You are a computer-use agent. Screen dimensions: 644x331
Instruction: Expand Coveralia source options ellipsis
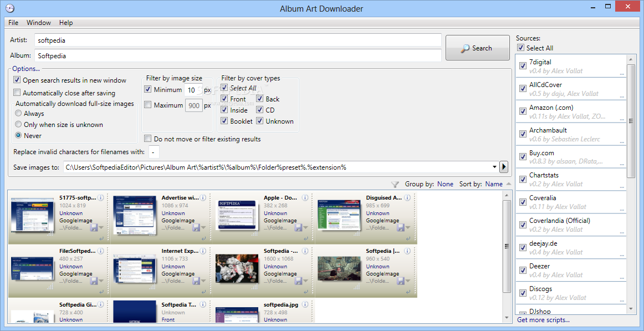click(x=622, y=210)
